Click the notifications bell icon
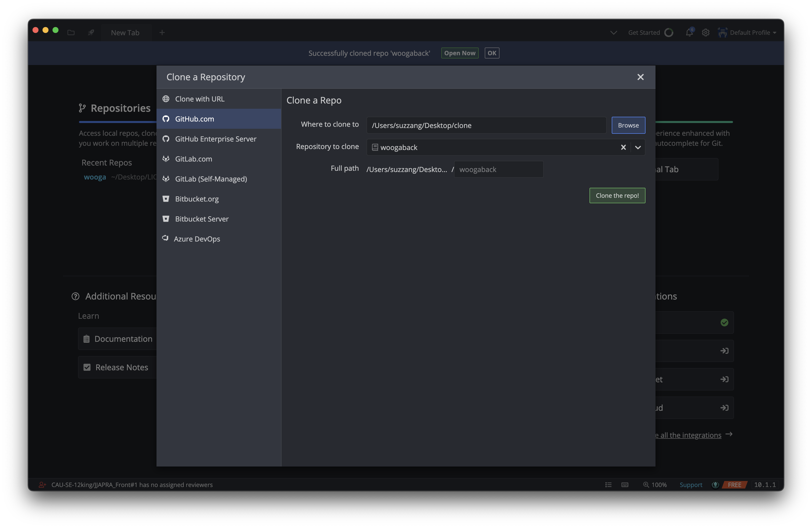812x528 pixels. click(689, 32)
